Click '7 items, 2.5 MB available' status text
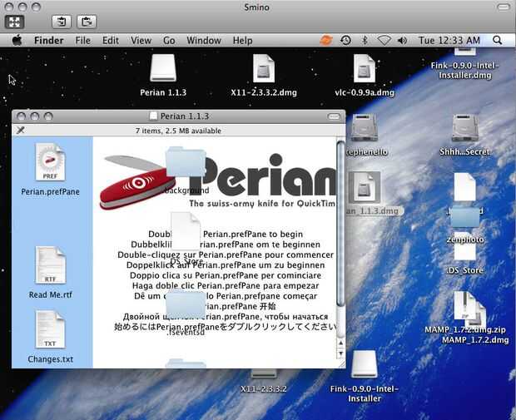Screen dimensions: 516x420 coord(178,131)
